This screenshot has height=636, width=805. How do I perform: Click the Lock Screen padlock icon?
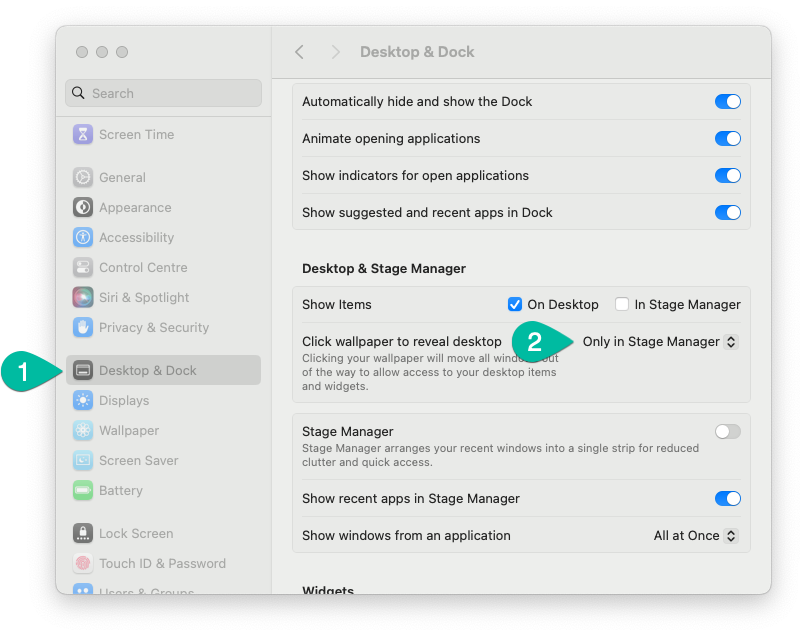coord(83,533)
